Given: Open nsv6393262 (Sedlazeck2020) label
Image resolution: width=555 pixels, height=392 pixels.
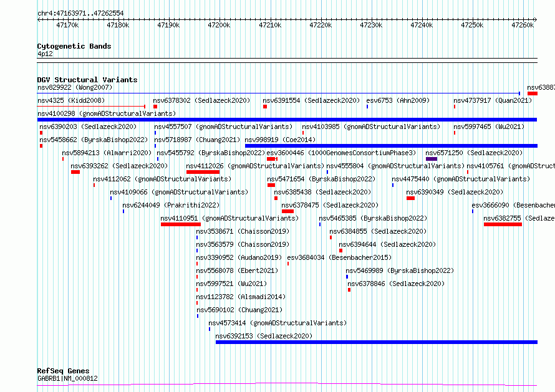Looking at the screenshot, I should click(119, 166).
